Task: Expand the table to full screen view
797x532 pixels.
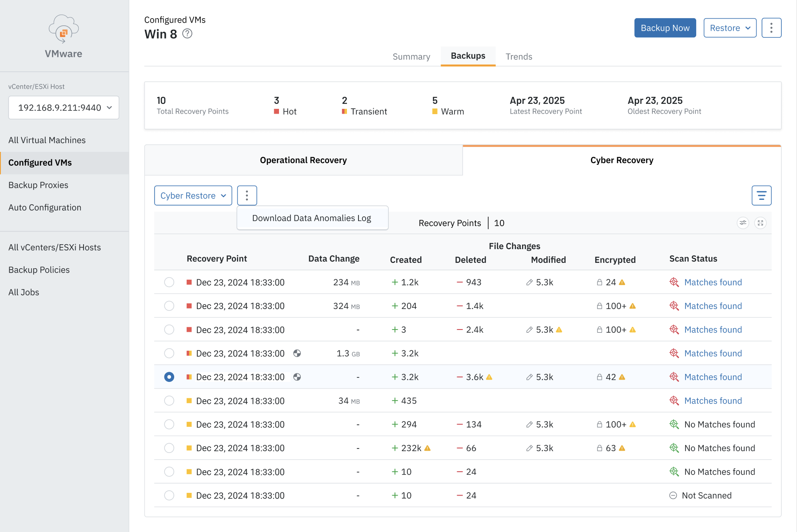Action: [761, 223]
